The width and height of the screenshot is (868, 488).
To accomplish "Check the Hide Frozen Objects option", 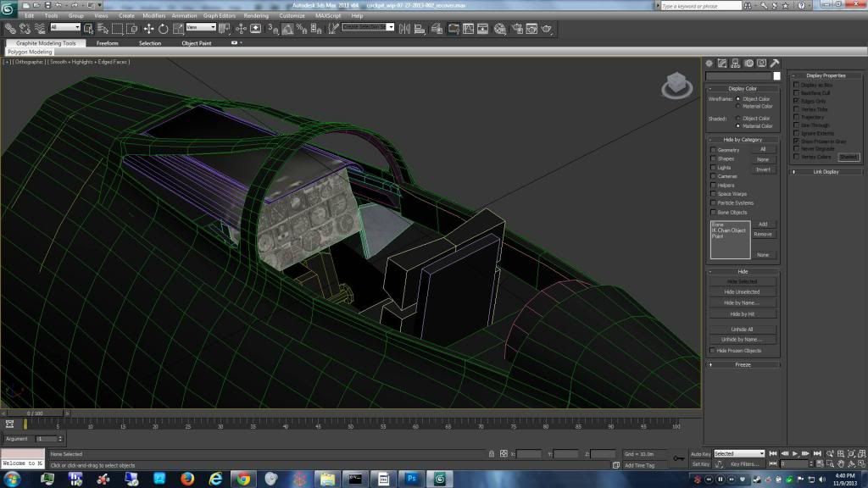I will pos(713,351).
